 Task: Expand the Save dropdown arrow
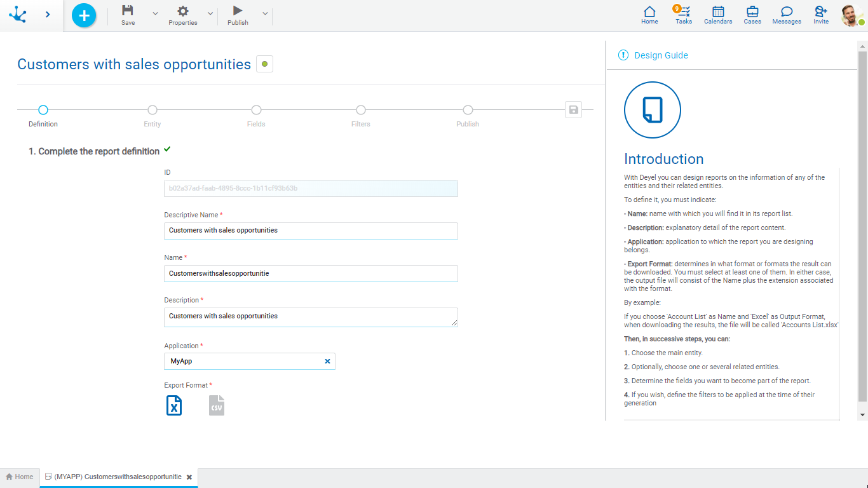(156, 13)
